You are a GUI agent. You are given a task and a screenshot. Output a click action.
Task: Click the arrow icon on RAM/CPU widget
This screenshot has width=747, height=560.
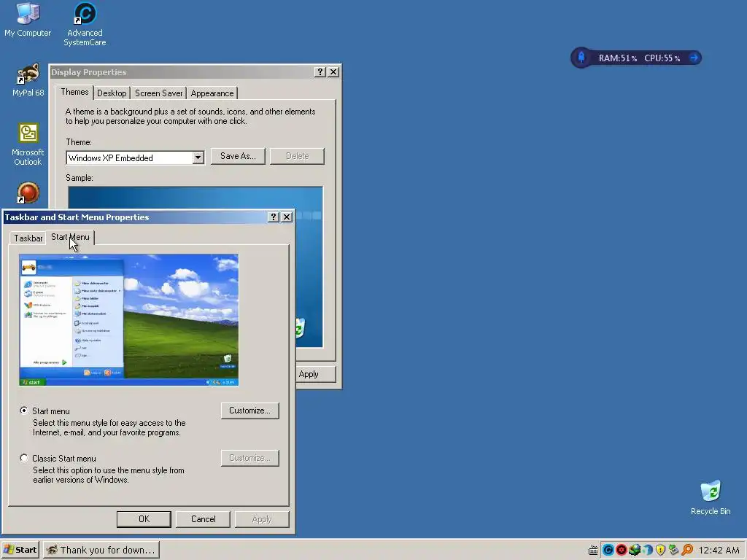tap(694, 58)
